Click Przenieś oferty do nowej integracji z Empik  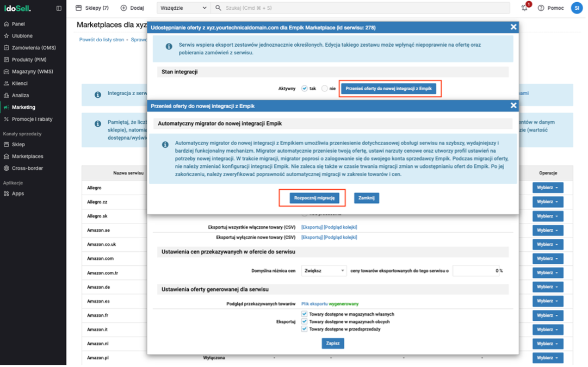pos(388,89)
